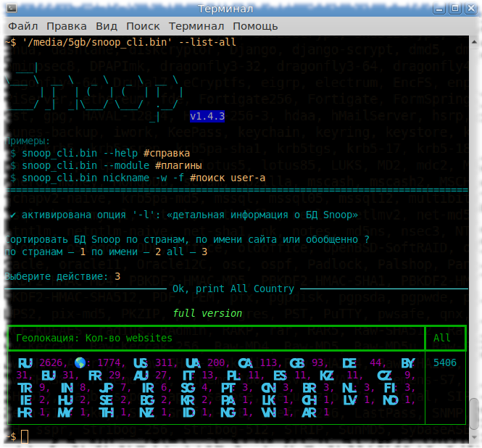Viewport: 482px width, 448px height.
Task: Click the 'All' column header
Action: (x=442, y=338)
